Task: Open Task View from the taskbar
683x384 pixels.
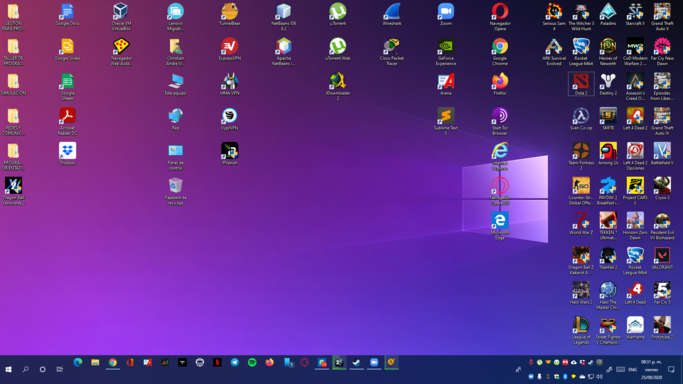Action: coord(60,369)
